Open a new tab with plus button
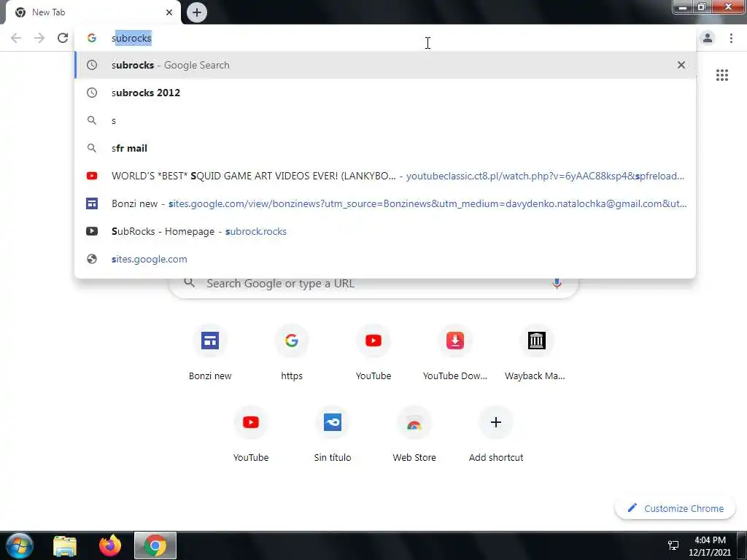The image size is (747, 560). click(197, 12)
